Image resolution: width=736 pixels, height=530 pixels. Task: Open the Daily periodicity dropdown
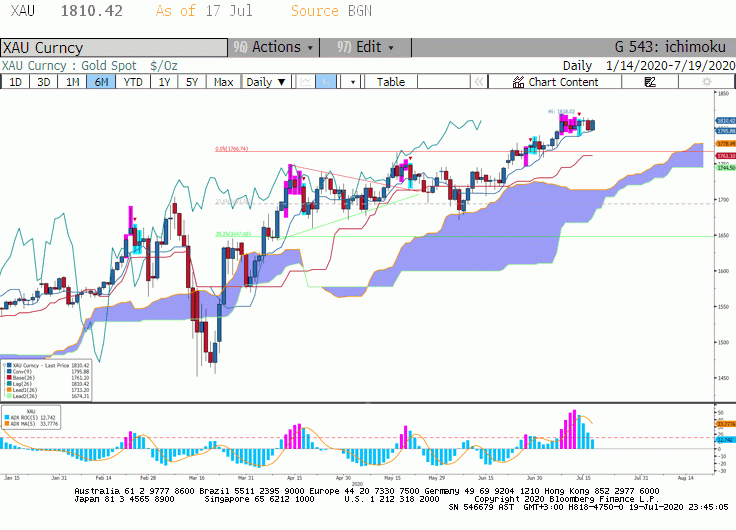266,82
